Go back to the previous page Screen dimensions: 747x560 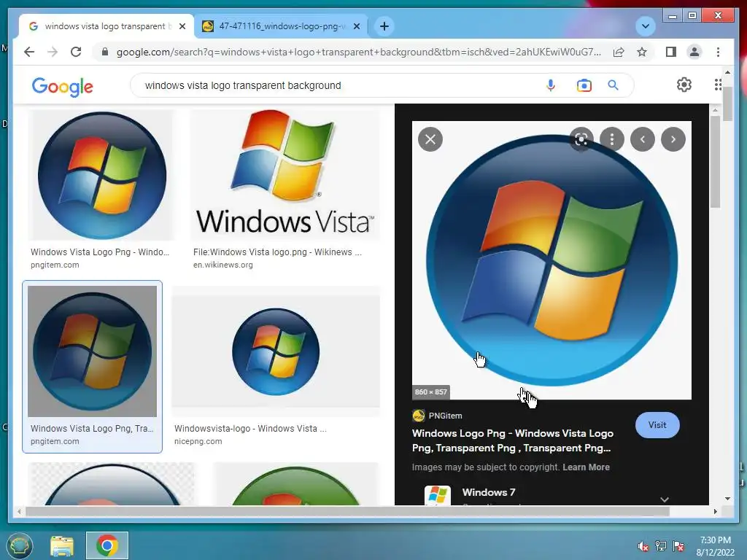click(29, 52)
